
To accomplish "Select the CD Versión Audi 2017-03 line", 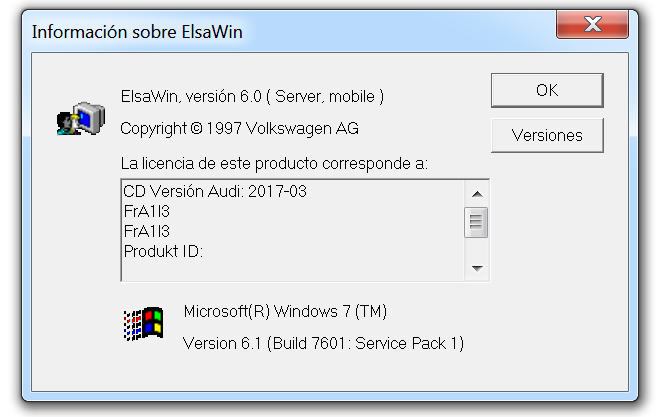I will [215, 191].
